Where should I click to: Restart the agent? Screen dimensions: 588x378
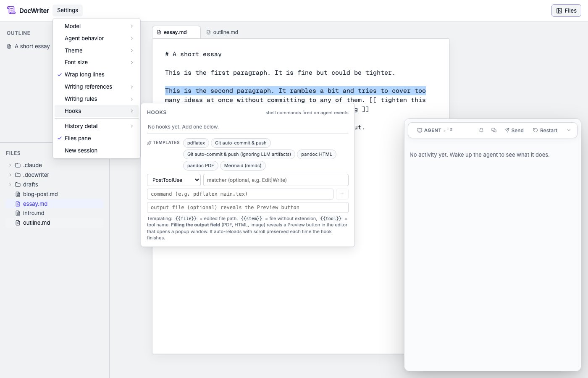(x=545, y=130)
